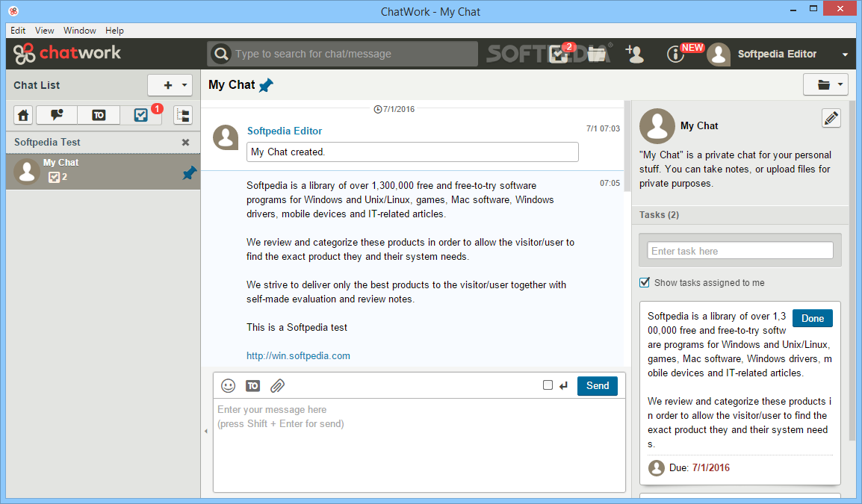
Task: Click the add contact icon
Action: (x=634, y=54)
